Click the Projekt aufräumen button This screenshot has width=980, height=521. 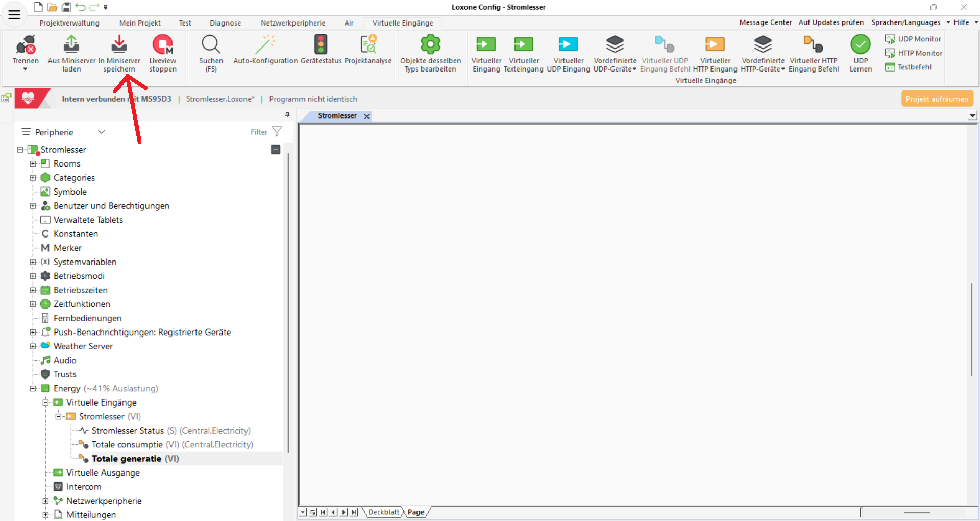point(937,99)
